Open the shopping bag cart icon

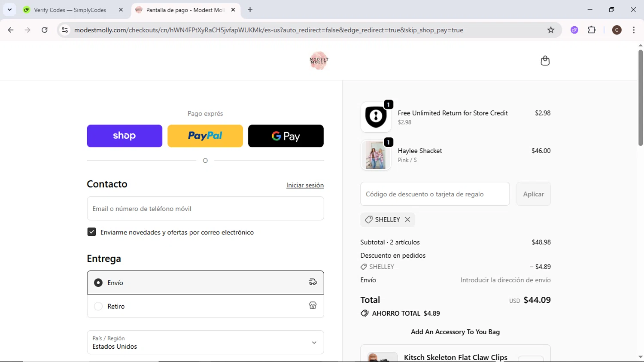[545, 61]
